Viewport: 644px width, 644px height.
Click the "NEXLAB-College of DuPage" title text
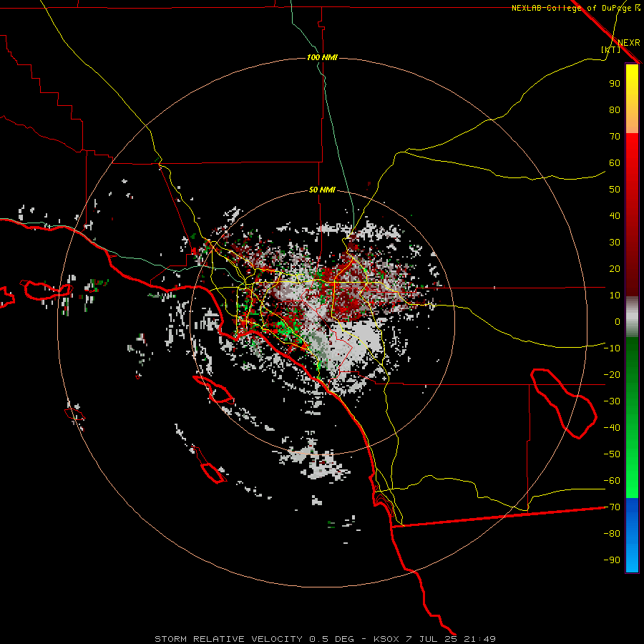571,8
